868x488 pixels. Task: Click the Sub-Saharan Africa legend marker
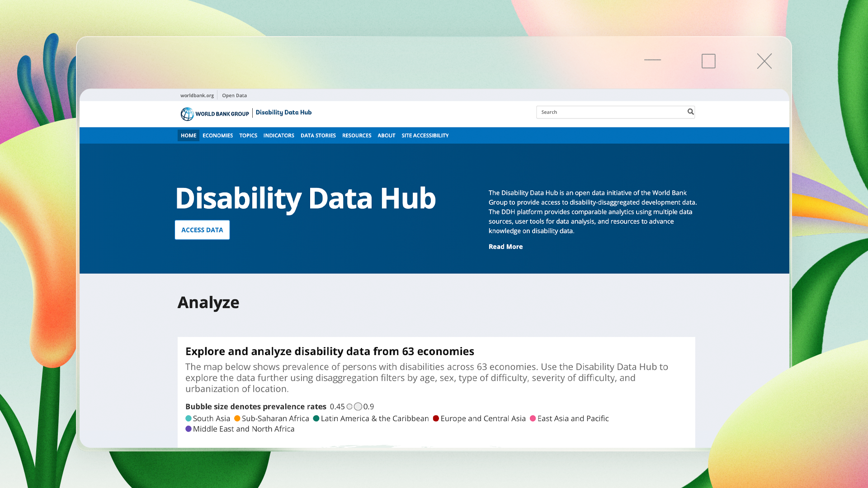click(x=237, y=418)
